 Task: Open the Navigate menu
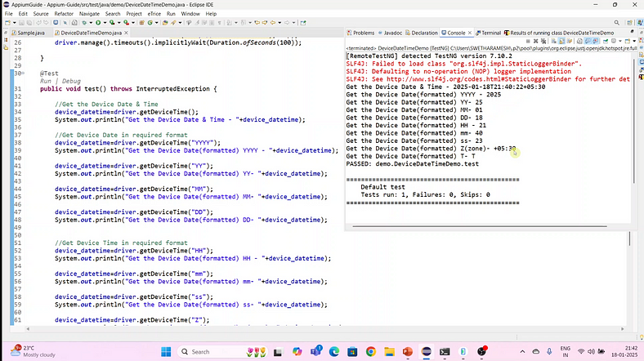89,14
